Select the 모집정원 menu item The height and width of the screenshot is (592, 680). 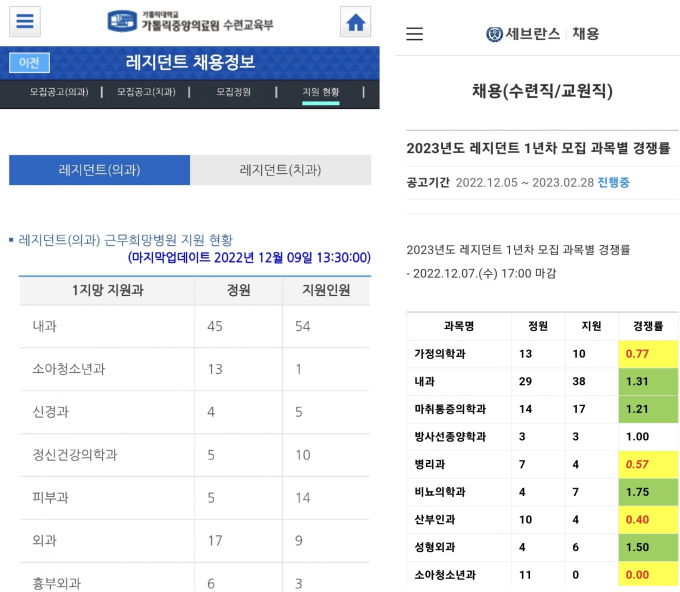click(x=233, y=92)
